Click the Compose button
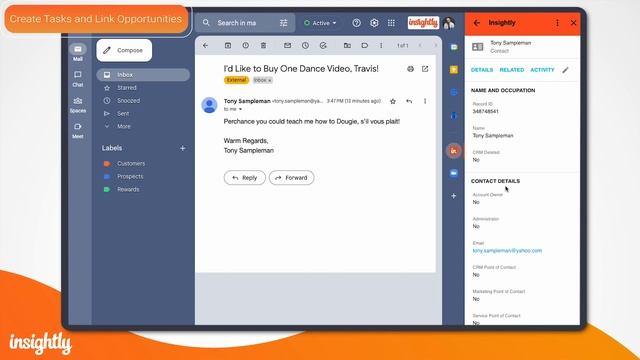This screenshot has height=360, width=640. [x=124, y=50]
